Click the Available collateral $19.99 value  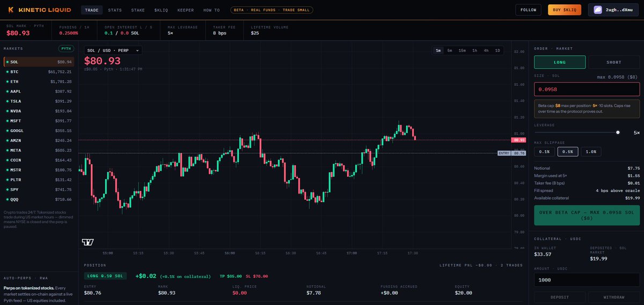tap(632, 198)
